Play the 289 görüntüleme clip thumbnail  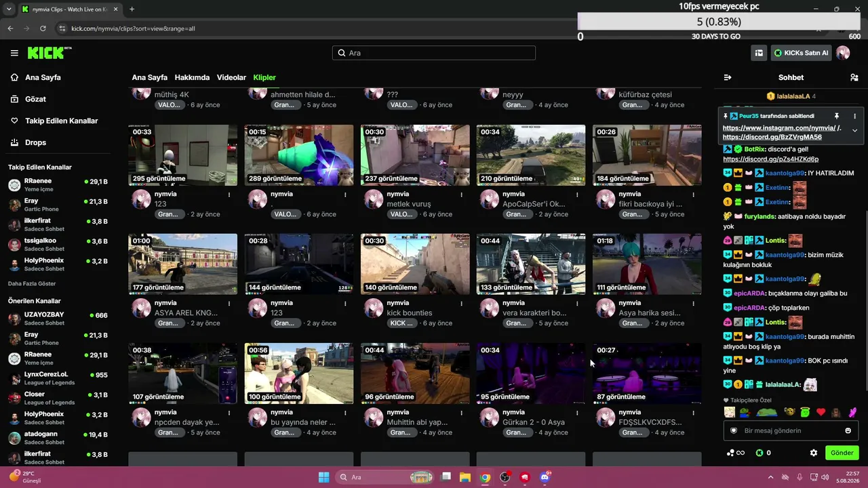coord(299,155)
